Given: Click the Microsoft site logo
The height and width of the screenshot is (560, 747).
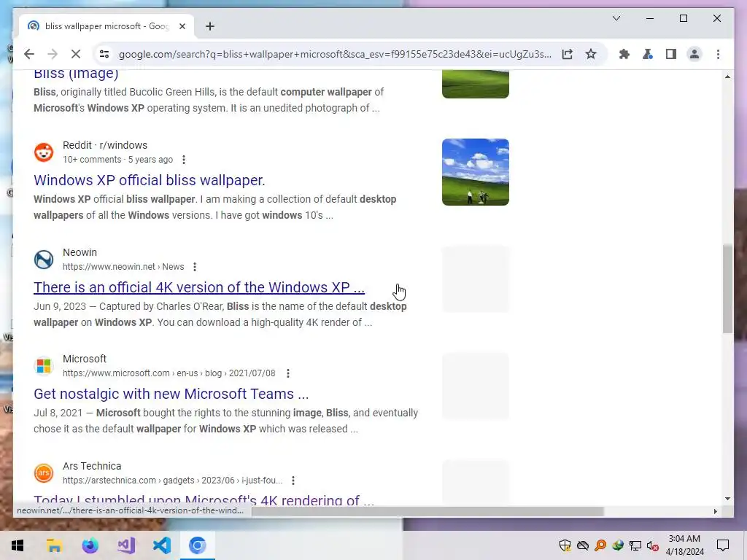Looking at the screenshot, I should [44, 366].
